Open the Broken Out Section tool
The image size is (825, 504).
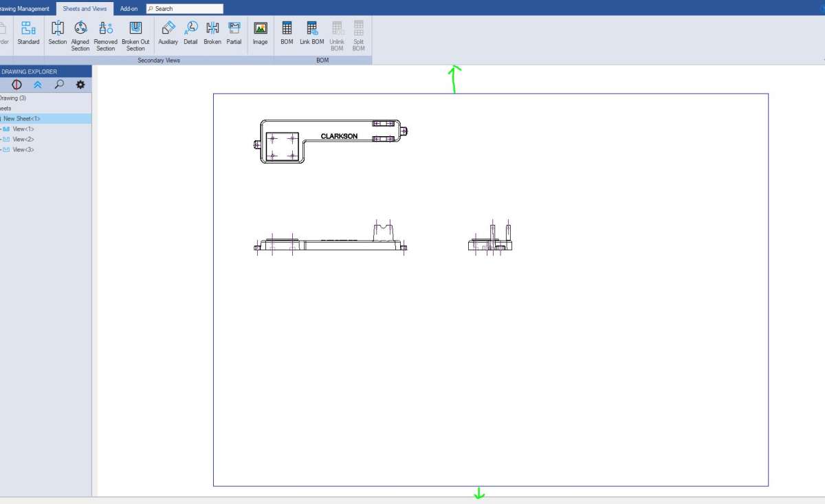[x=135, y=36]
